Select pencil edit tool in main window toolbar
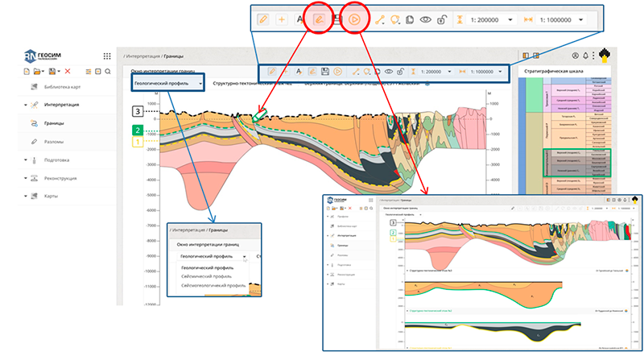The image size is (644, 352). point(272,72)
